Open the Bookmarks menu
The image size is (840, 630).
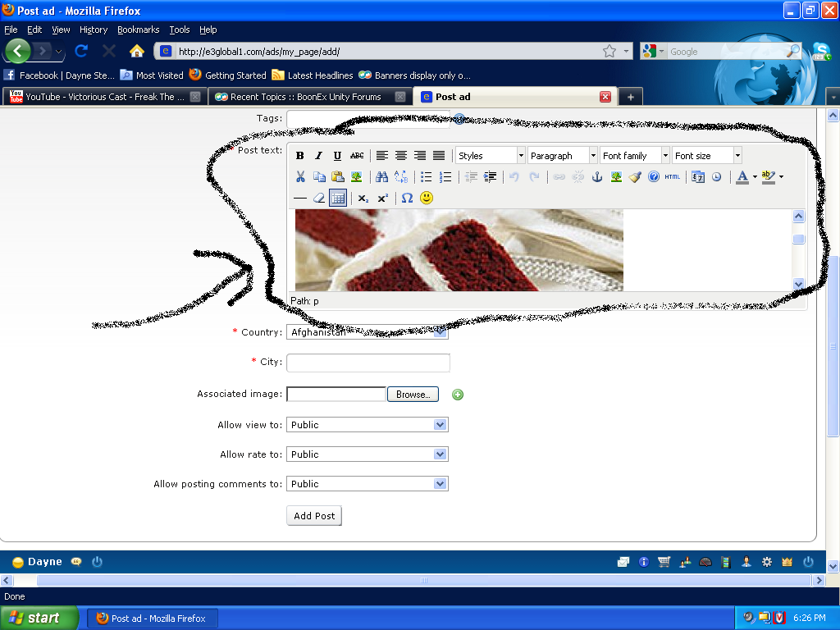click(x=138, y=30)
